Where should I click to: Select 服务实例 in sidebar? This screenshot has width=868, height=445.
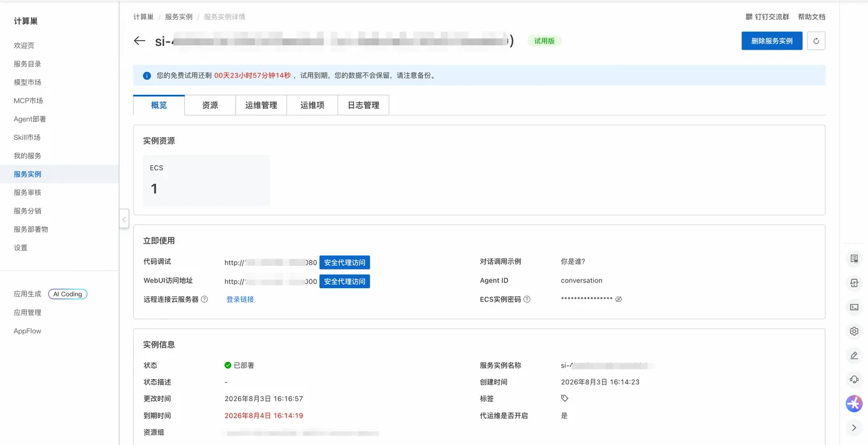pyautogui.click(x=59, y=174)
